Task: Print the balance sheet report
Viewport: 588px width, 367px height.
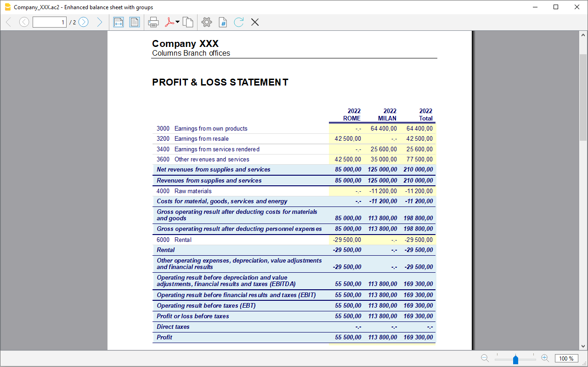Action: [153, 22]
